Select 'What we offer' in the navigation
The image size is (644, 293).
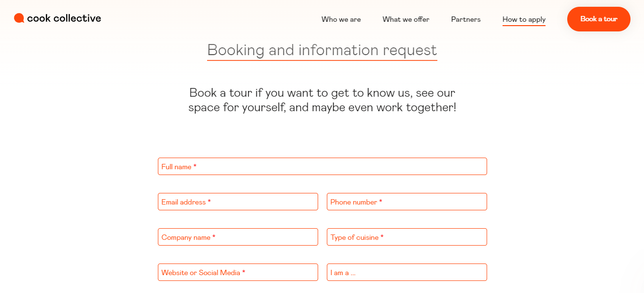[406, 19]
